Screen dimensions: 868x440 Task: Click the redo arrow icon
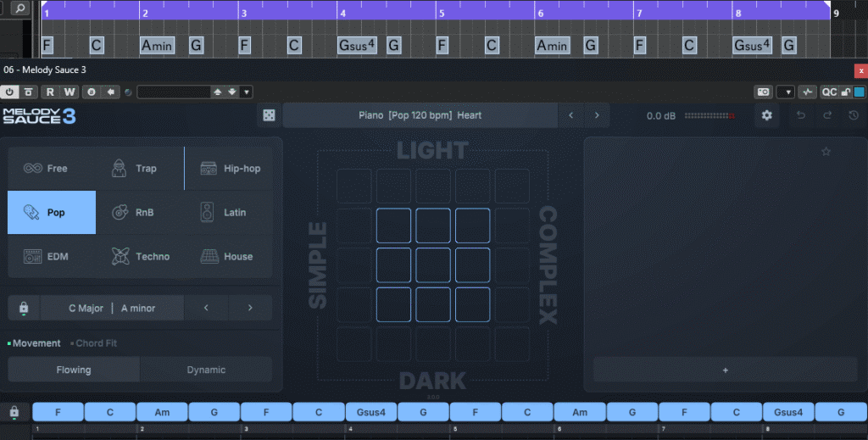pyautogui.click(x=827, y=115)
